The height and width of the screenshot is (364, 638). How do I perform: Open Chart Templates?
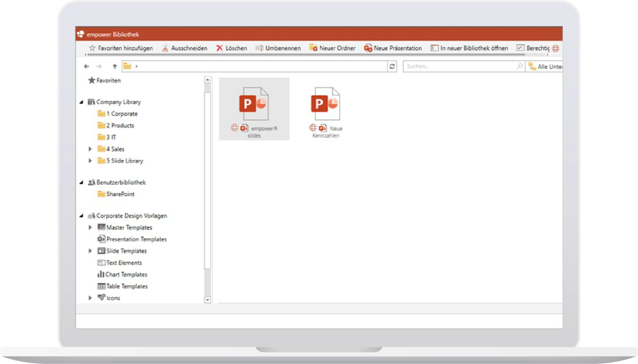coord(122,274)
